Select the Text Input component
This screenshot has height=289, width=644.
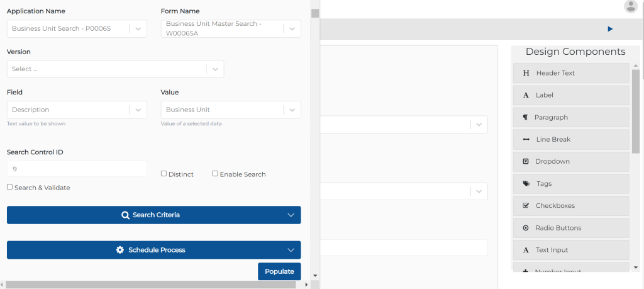point(571,250)
